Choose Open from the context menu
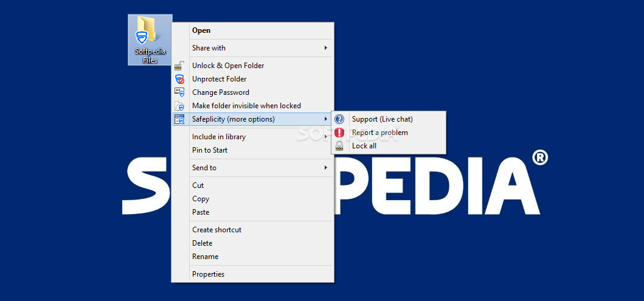 pos(252,30)
